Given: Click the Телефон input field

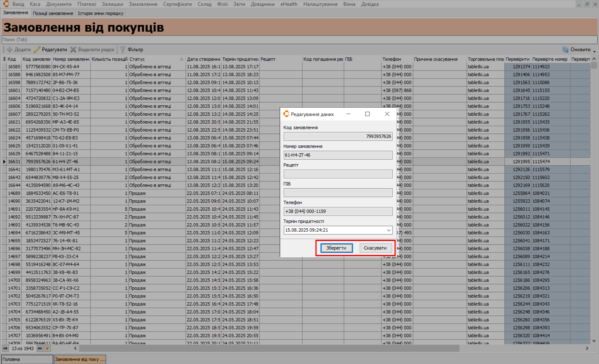Looking at the screenshot, I should pos(338,211).
